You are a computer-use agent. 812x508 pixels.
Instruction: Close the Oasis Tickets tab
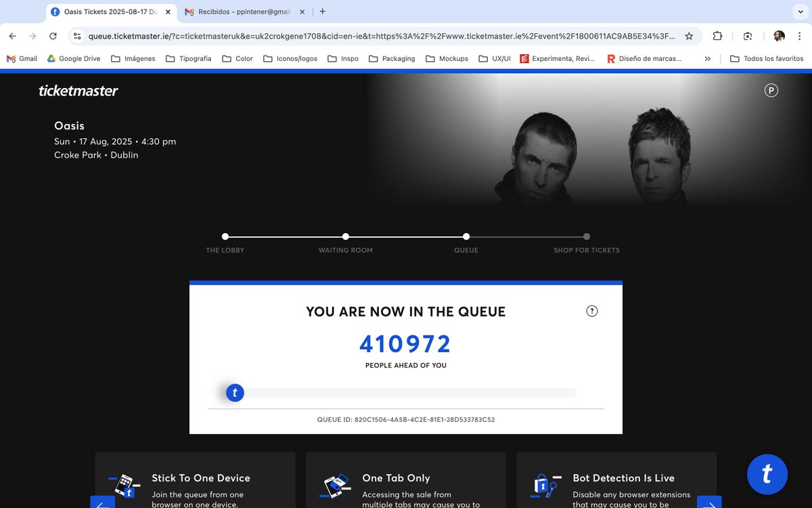(x=168, y=12)
